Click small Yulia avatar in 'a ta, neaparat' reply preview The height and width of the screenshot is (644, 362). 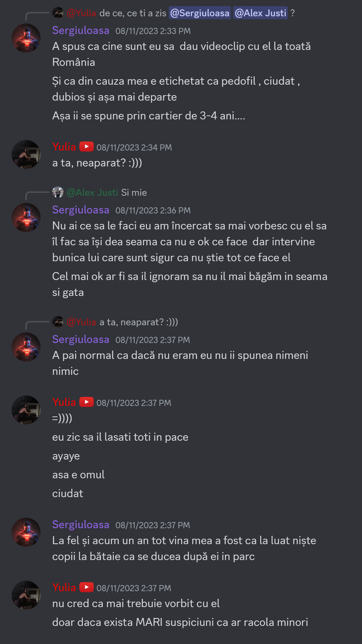pos(58,322)
